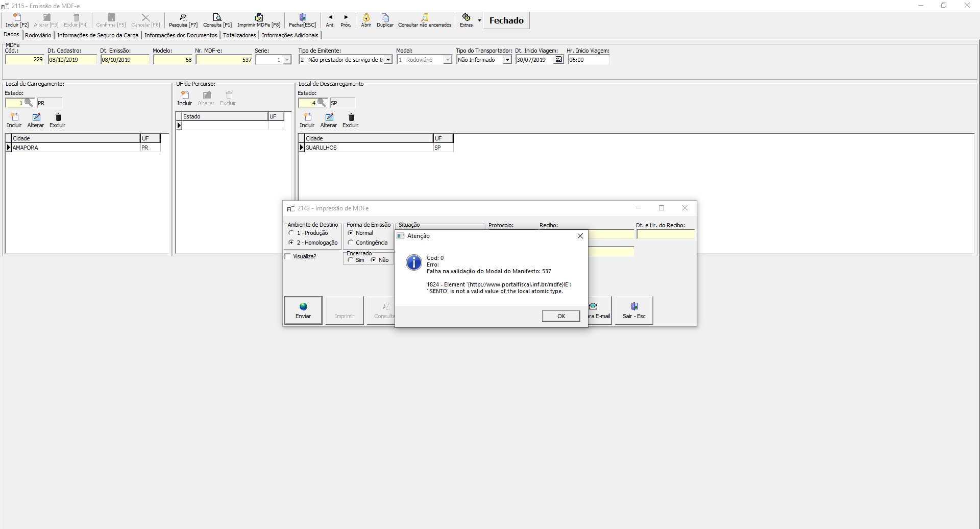Search Estado in Local de Descarregamento
This screenshot has width=980, height=529.
click(322, 102)
